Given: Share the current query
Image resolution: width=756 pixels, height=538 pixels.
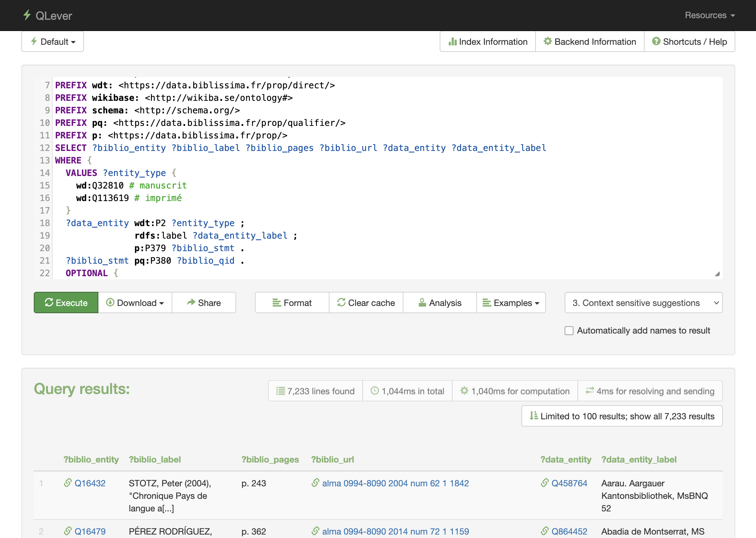Looking at the screenshot, I should [204, 303].
